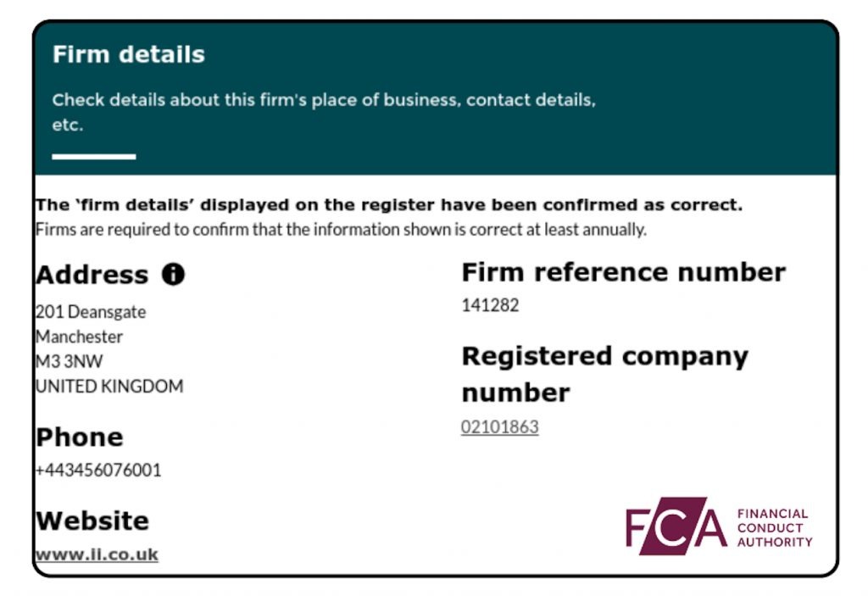Viewport: 868px width, 596px height.
Task: Click the Financial Conduct Authority text
Action: point(774,527)
